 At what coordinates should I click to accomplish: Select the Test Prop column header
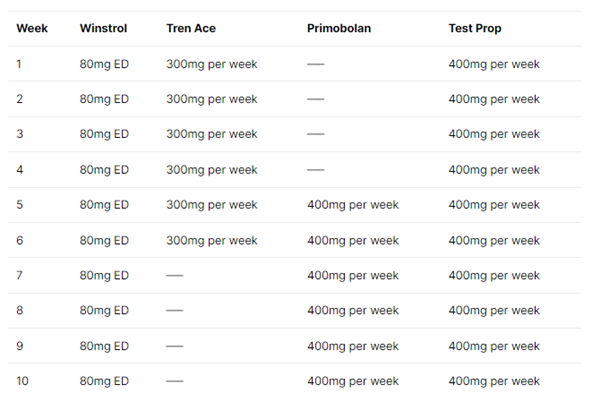[475, 28]
